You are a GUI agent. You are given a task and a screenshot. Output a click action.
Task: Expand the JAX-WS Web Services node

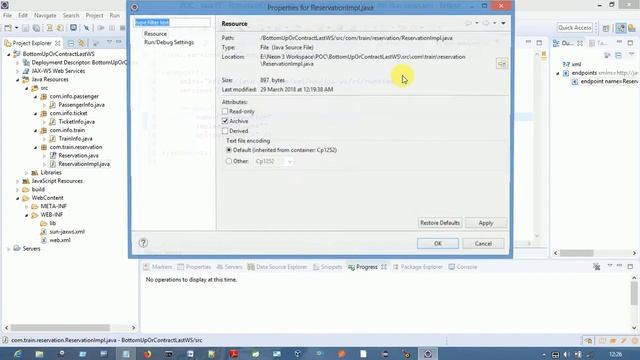[x=18, y=71]
